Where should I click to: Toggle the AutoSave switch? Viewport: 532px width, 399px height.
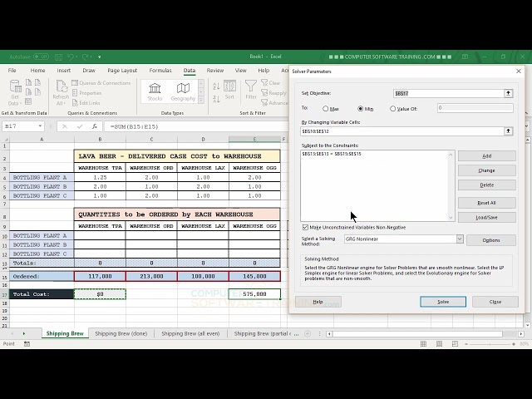(41, 57)
